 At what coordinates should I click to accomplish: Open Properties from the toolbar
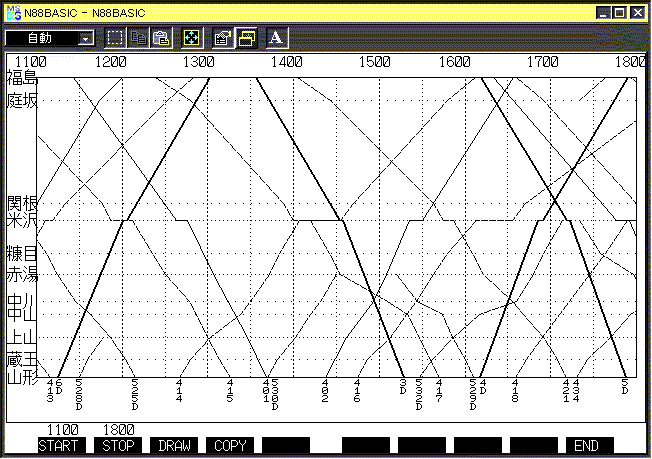click(x=223, y=38)
